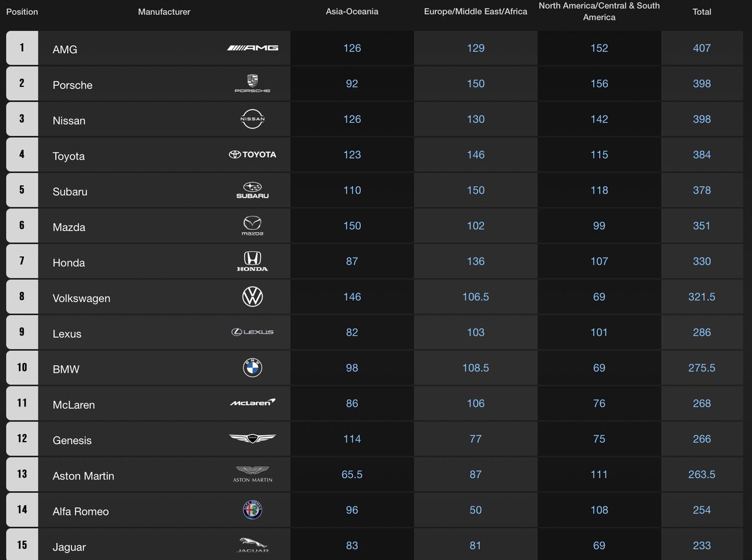Click the Aston Martin manufacturer name
This screenshot has height=560, width=752.
click(x=83, y=476)
